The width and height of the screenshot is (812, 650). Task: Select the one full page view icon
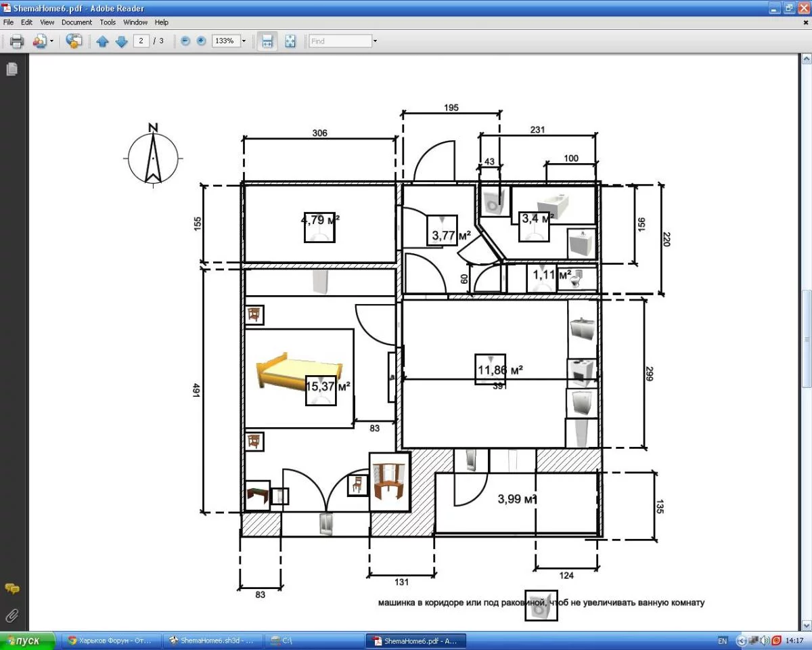click(290, 41)
